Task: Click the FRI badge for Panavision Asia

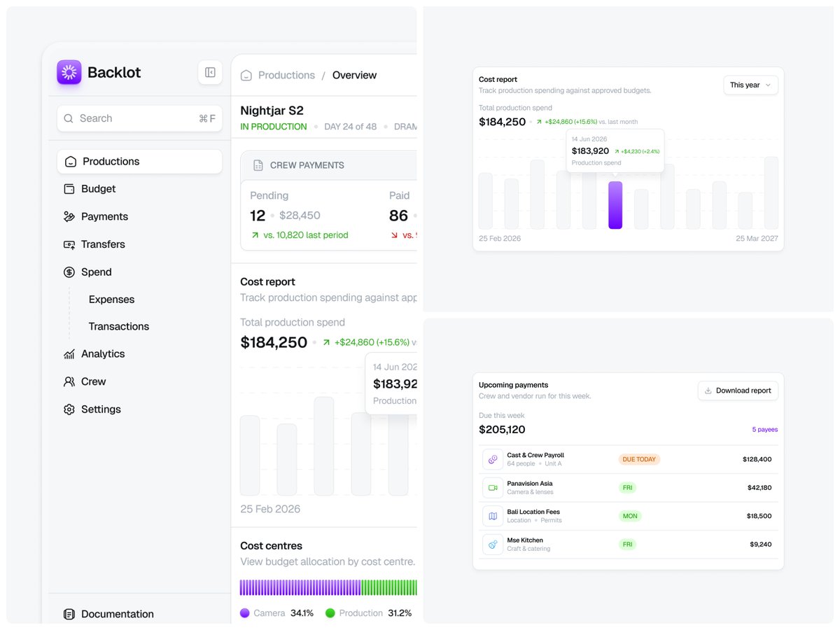Action: coord(627,488)
